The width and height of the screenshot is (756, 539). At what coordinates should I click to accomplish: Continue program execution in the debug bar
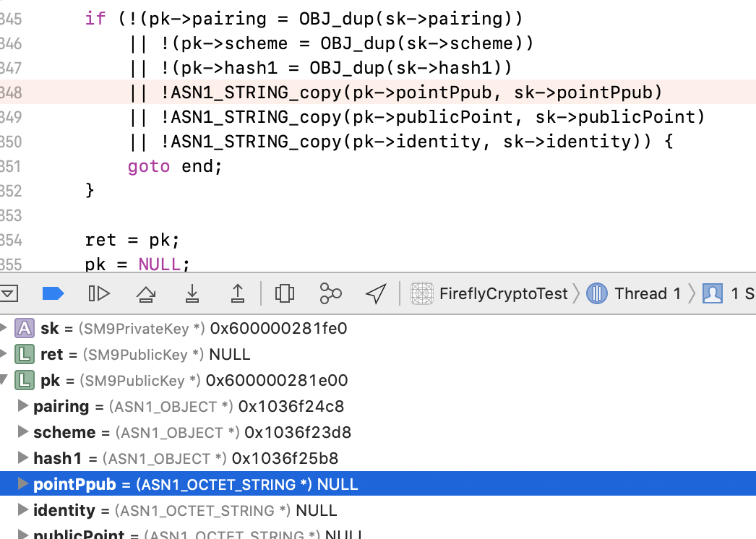coord(99,293)
